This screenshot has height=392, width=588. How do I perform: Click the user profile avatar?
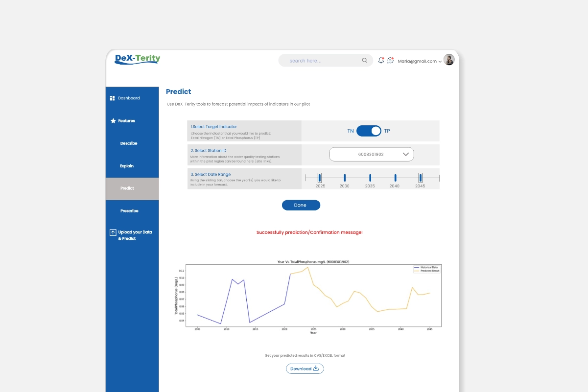coord(449,60)
